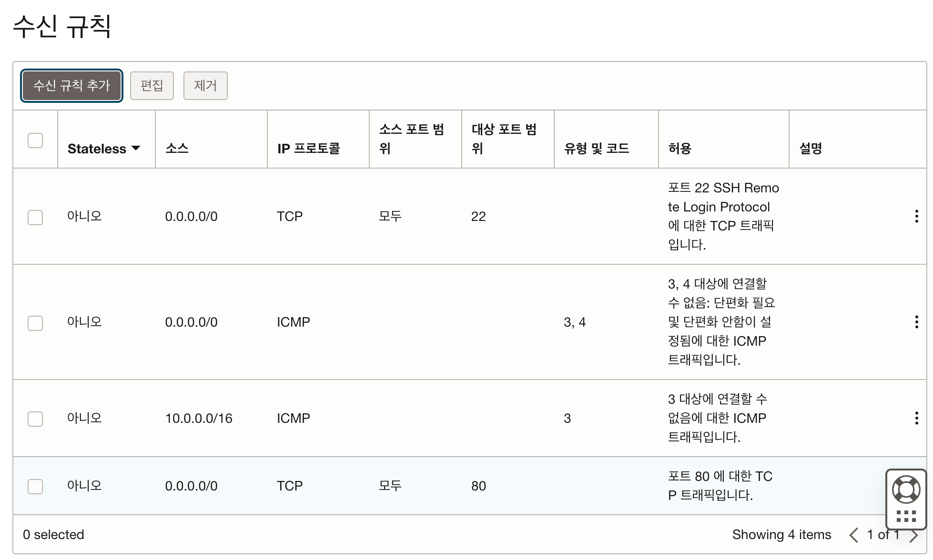Toggle the select-all header checkbox
Image resolution: width=933 pixels, height=560 pixels.
click(x=35, y=140)
